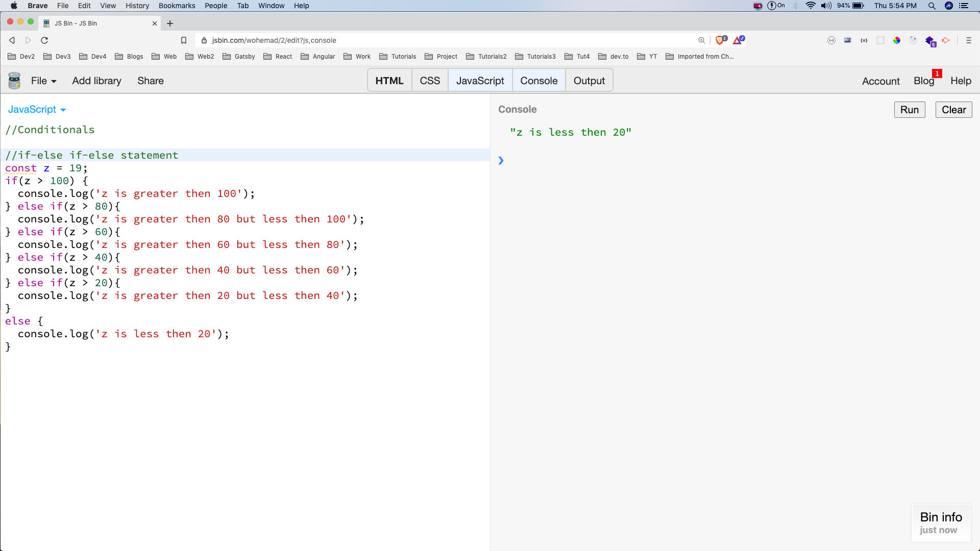Click the battery status icon
The image size is (980, 551).
(859, 6)
